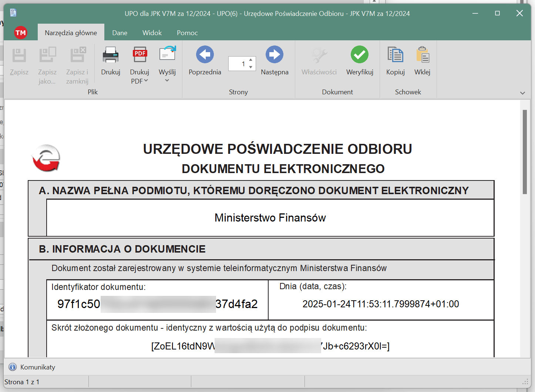
Task: Click the page number input field
Action: [238, 64]
